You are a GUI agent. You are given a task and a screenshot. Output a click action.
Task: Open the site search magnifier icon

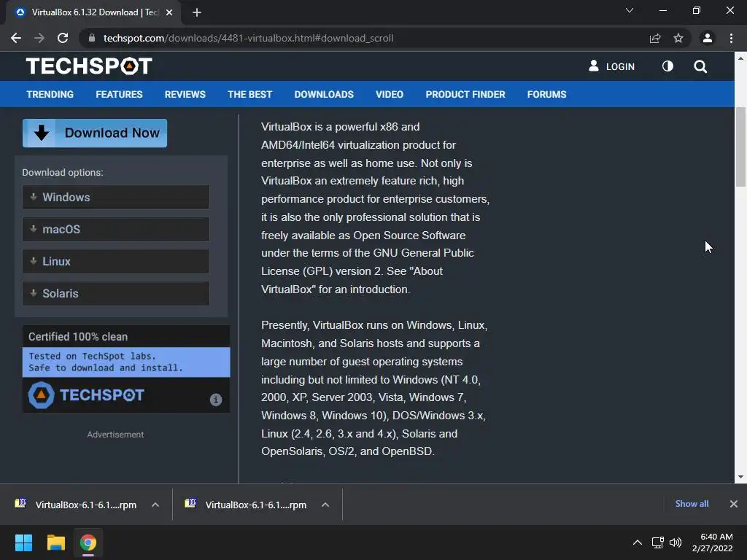point(700,66)
